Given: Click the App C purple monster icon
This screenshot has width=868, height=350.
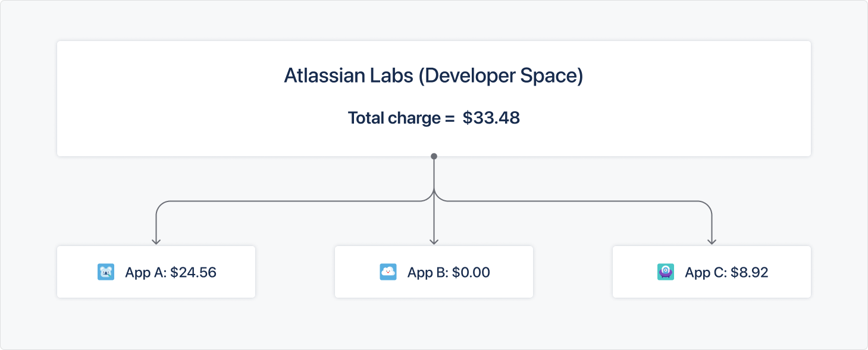Looking at the screenshot, I should tap(666, 272).
